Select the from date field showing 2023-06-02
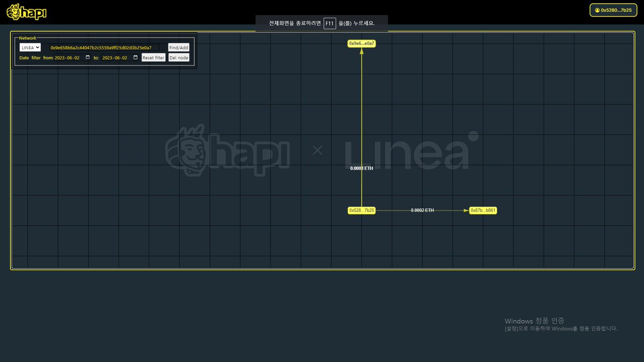Viewport: 644px width, 362px height. coord(67,57)
